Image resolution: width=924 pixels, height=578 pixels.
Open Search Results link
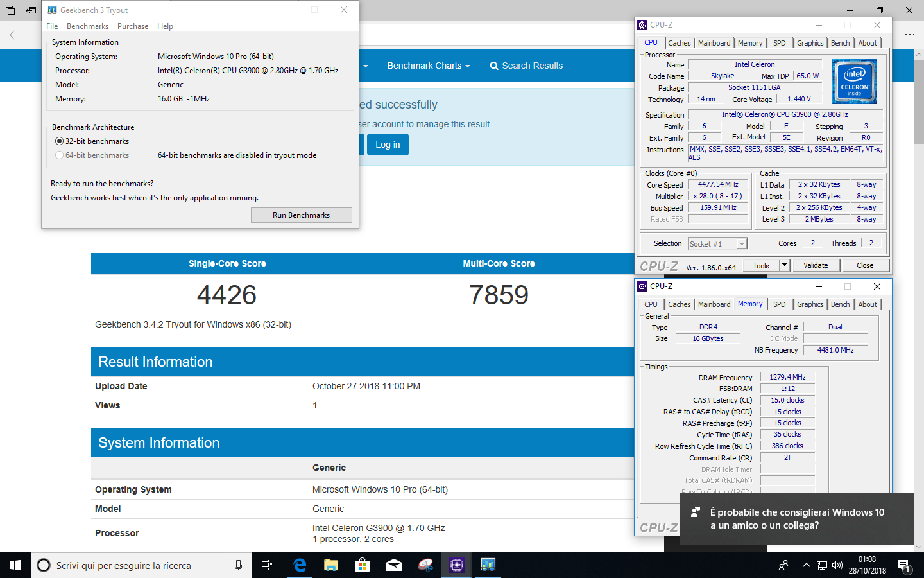pyautogui.click(x=526, y=66)
